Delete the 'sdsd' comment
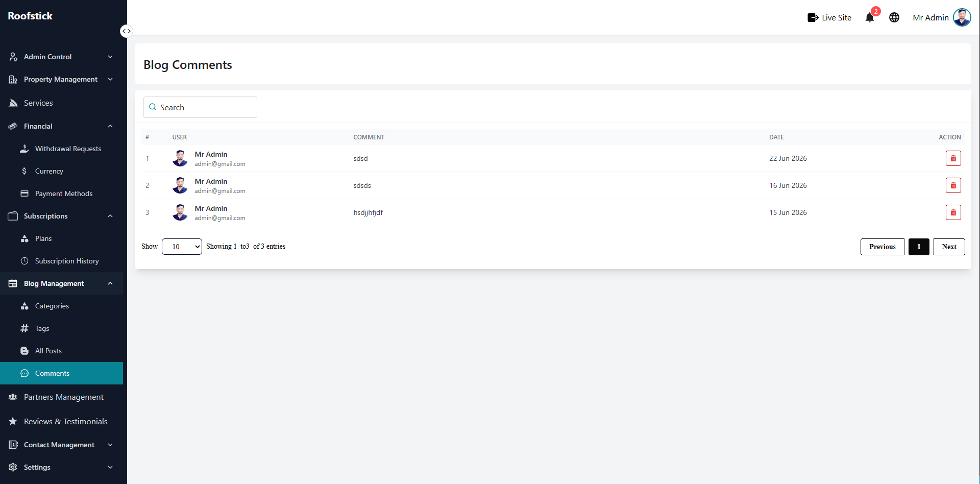Screen dimensions: 980x484 click(x=953, y=158)
